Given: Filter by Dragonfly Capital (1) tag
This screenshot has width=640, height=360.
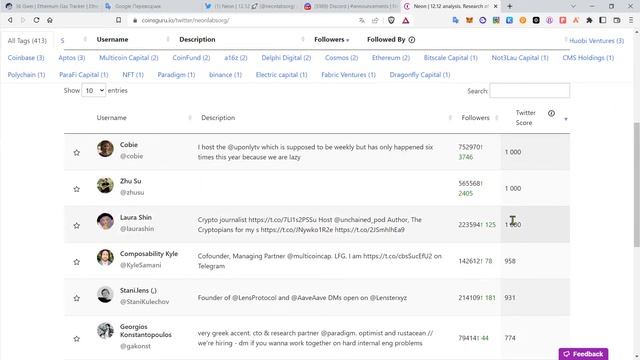Looking at the screenshot, I should 420,75.
